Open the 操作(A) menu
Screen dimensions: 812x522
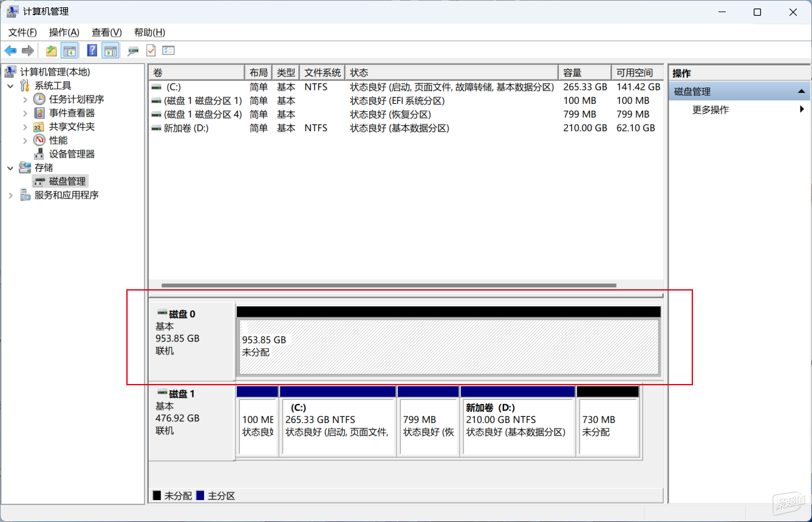pyautogui.click(x=64, y=32)
